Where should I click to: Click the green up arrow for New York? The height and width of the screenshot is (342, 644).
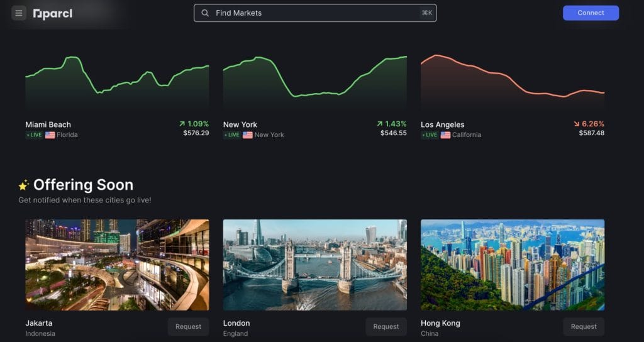point(380,124)
